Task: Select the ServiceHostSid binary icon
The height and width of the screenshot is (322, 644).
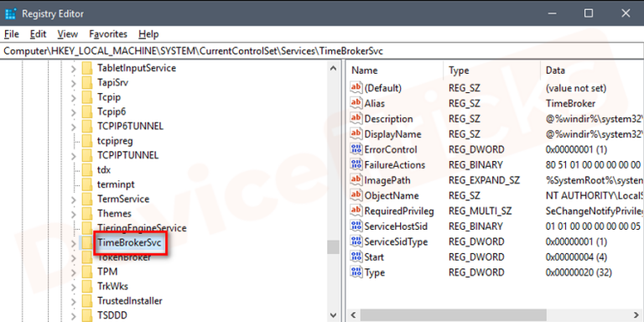Action: (356, 226)
